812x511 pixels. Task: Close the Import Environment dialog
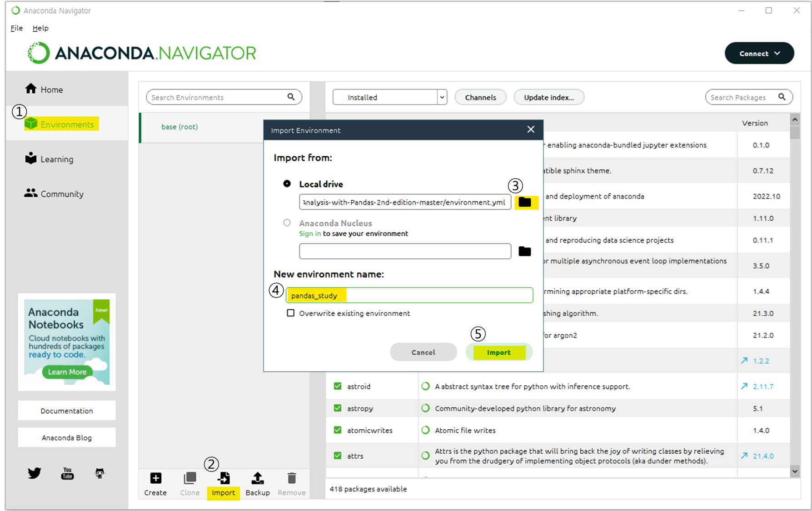tap(531, 129)
